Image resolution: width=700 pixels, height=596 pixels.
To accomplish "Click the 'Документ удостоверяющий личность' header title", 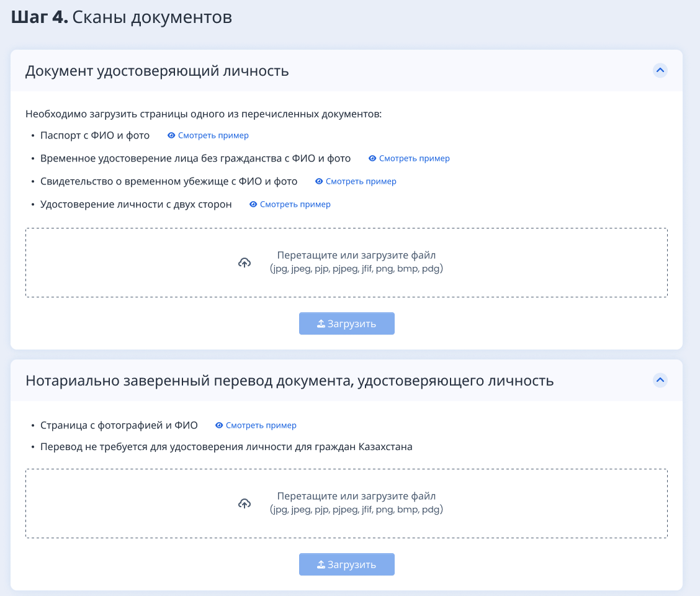I will (157, 71).
